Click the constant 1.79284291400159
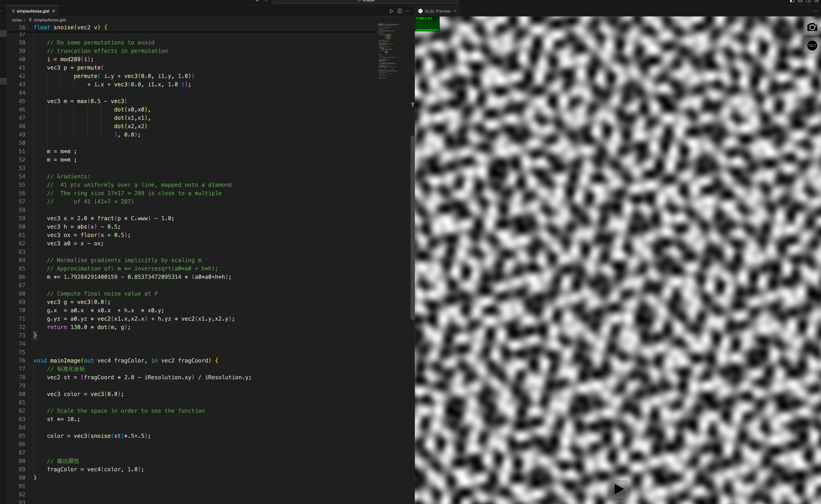821x504 pixels. [91, 277]
